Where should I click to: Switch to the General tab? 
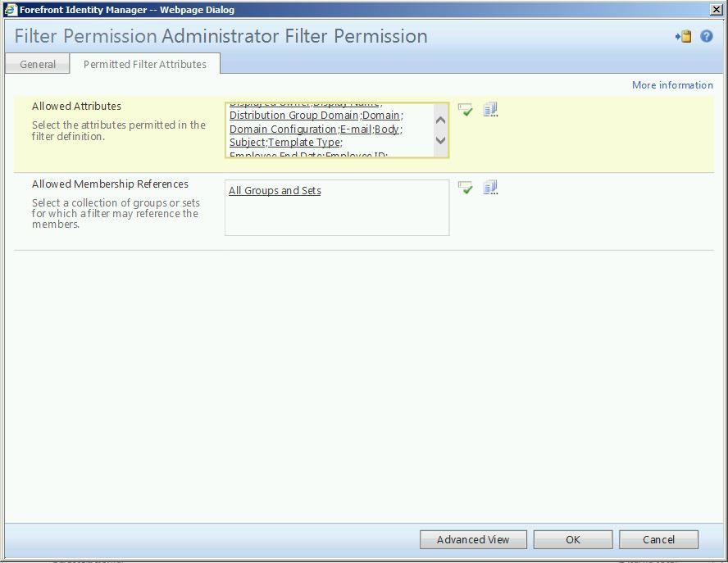38,64
